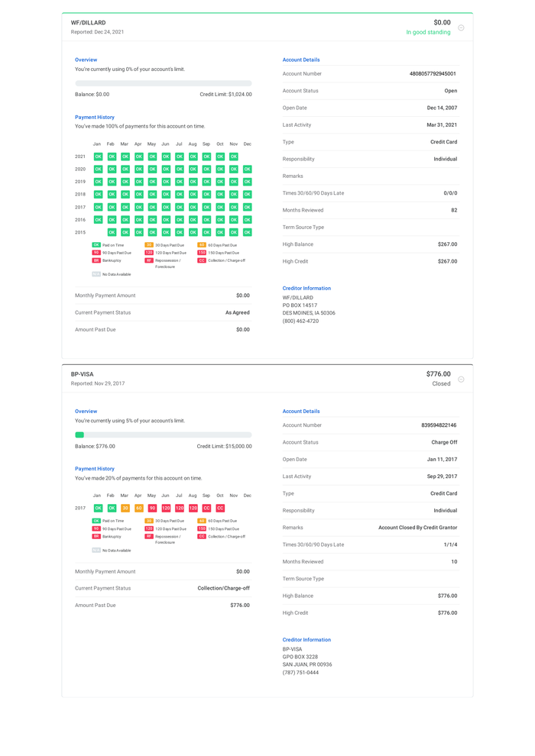The image size is (535, 756).
Task: Select BP-VISA 2017 April 60-days-late badge
Action: (138, 508)
